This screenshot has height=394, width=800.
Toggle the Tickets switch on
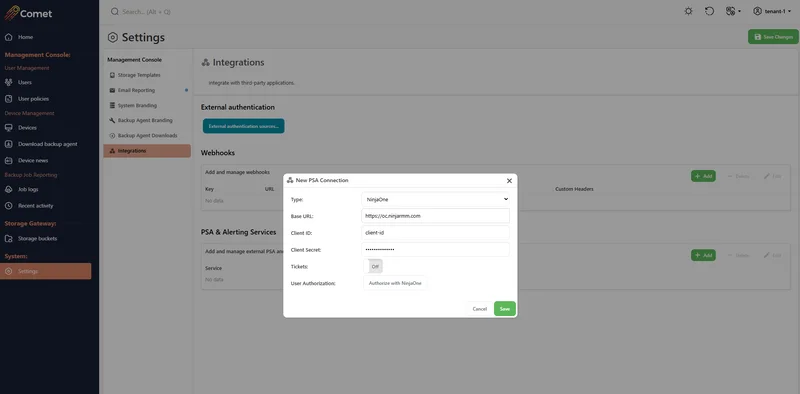(x=372, y=266)
